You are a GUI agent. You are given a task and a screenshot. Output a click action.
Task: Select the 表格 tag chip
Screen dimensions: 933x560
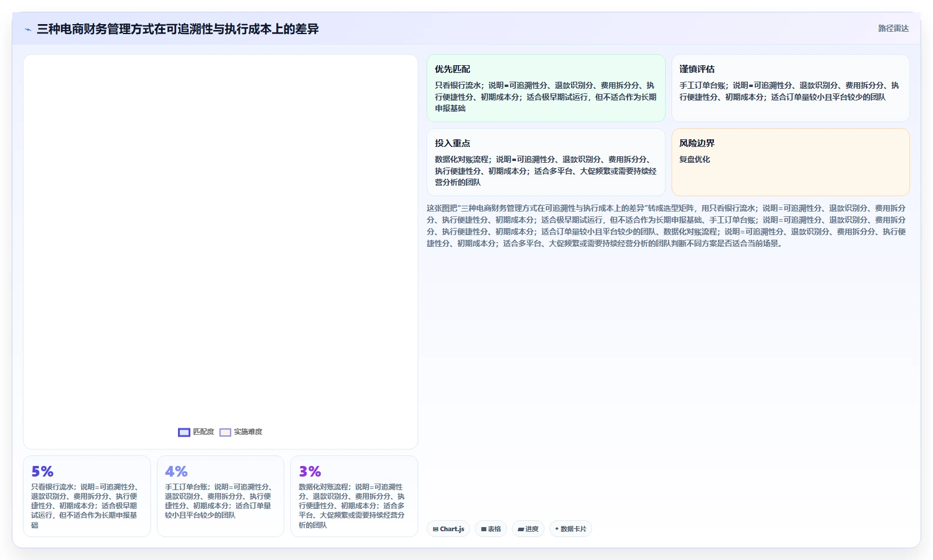(x=491, y=529)
